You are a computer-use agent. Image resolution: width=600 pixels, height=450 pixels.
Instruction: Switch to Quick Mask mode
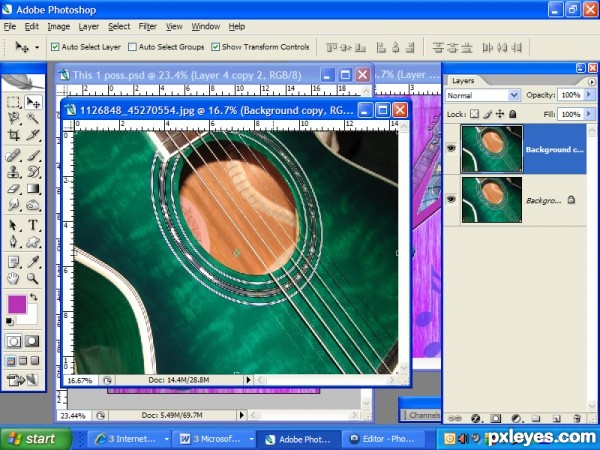32,341
